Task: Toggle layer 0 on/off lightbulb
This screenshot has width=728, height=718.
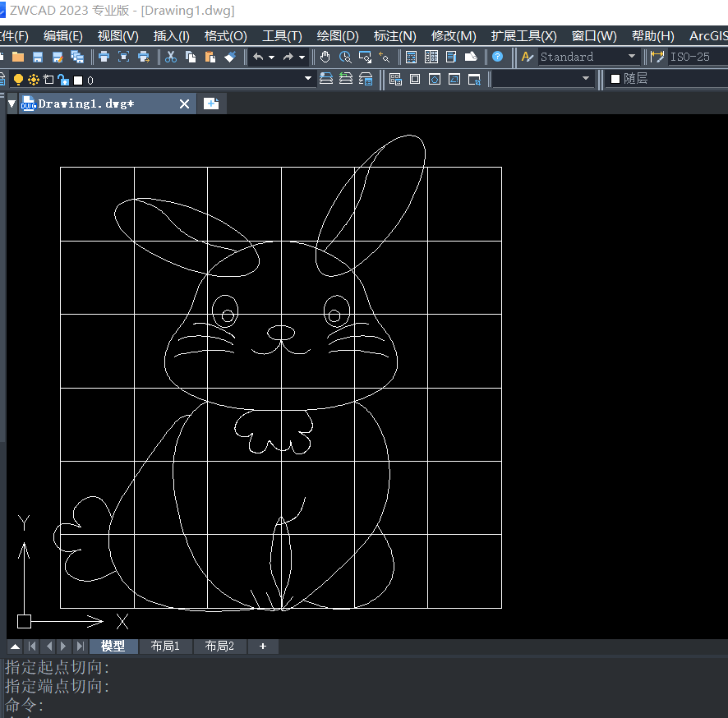Action: tap(18, 80)
